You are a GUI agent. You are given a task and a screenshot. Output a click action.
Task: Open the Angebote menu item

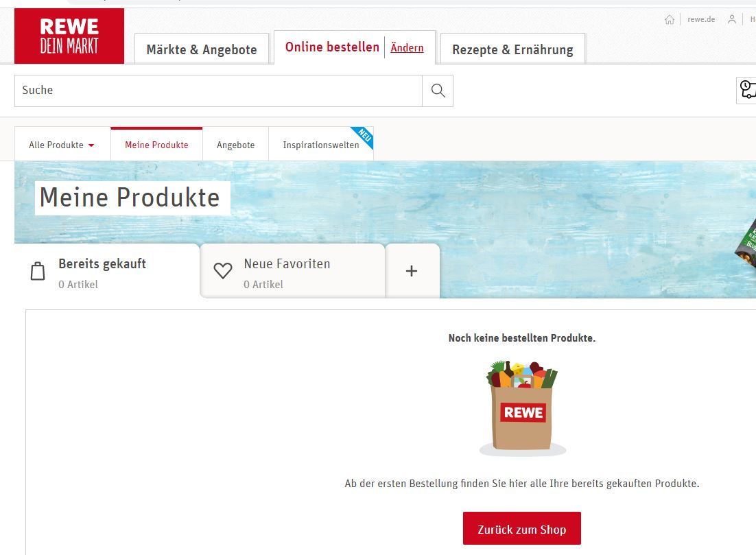tap(236, 145)
